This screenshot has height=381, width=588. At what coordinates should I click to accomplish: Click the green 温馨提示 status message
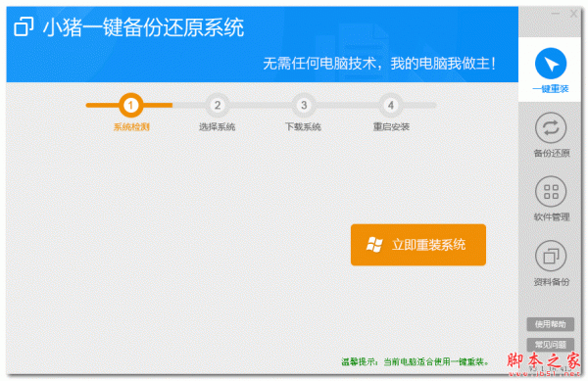pyautogui.click(x=416, y=361)
